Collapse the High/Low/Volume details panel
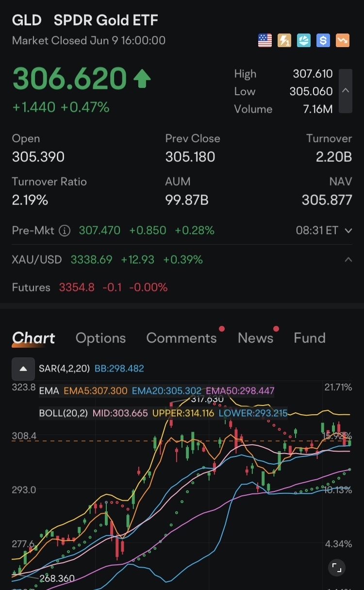Screen dimensions: 364x590 [346, 91]
